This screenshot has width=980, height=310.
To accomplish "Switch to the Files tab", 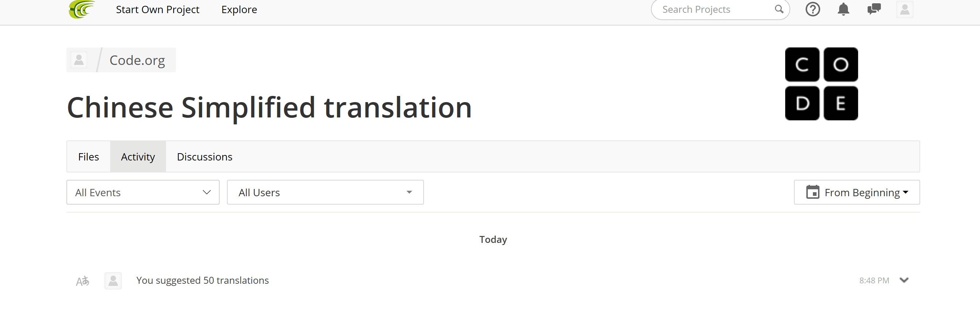I will tap(88, 157).
